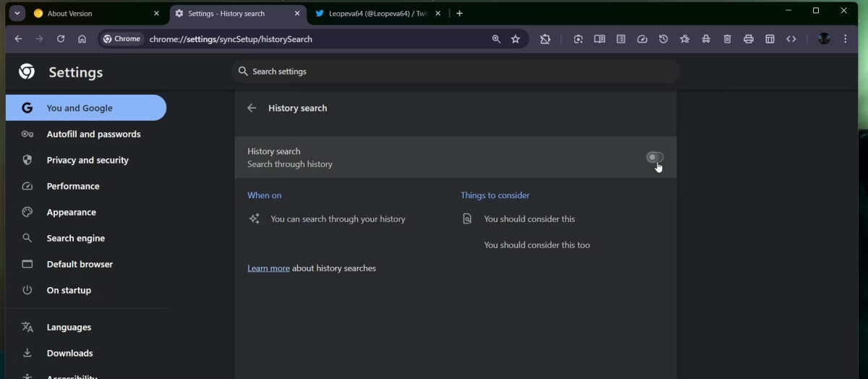Open Chrome three-dot menu

pyautogui.click(x=845, y=39)
